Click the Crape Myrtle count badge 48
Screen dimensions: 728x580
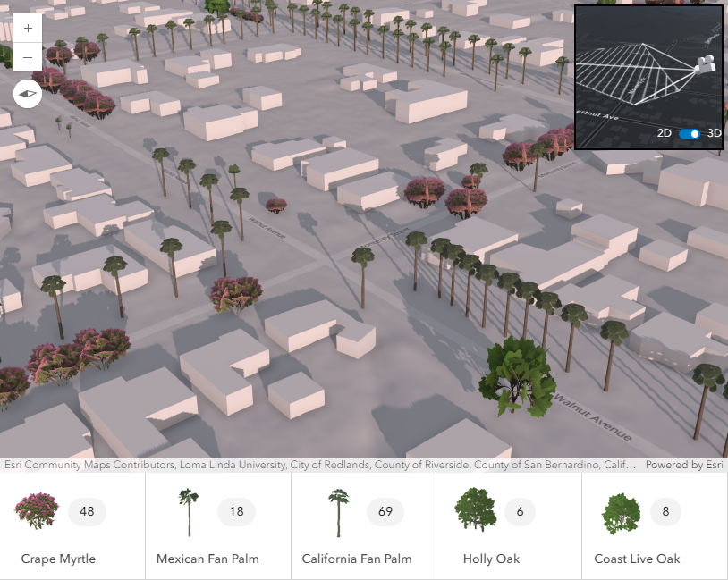[x=87, y=511]
